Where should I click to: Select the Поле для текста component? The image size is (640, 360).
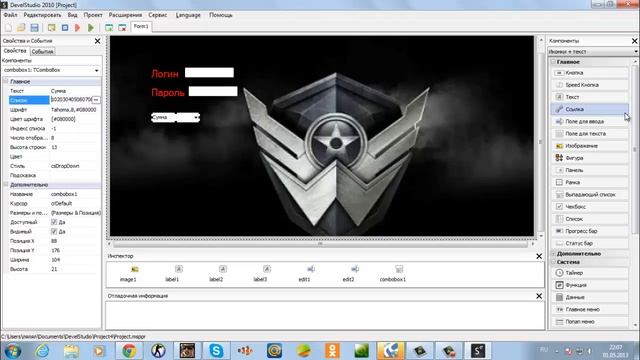point(590,133)
